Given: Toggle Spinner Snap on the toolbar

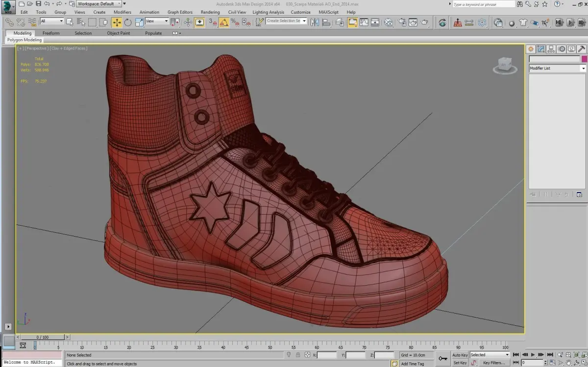Looking at the screenshot, I should point(246,22).
